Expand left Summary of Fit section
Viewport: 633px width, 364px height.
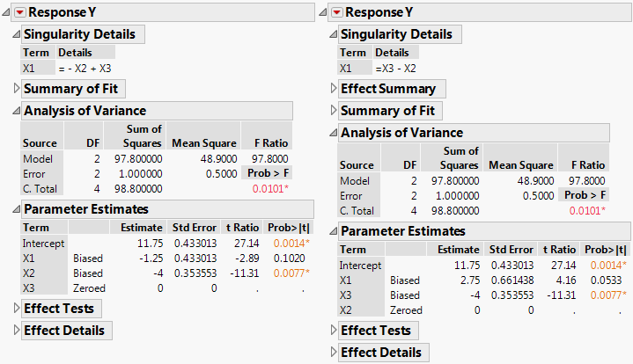point(17,89)
